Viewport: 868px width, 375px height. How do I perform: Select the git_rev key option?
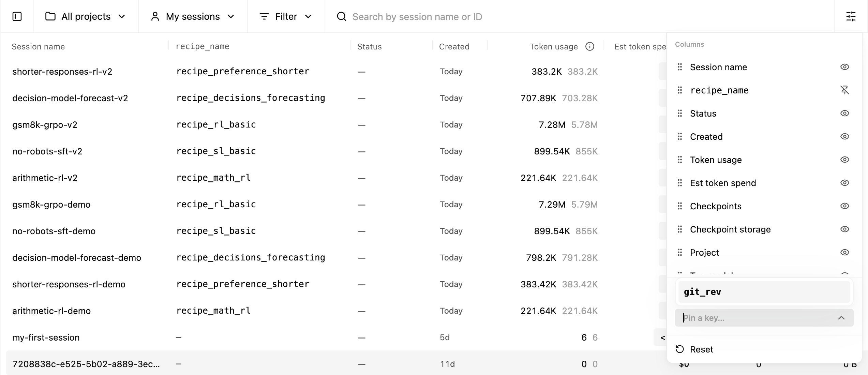(x=764, y=292)
